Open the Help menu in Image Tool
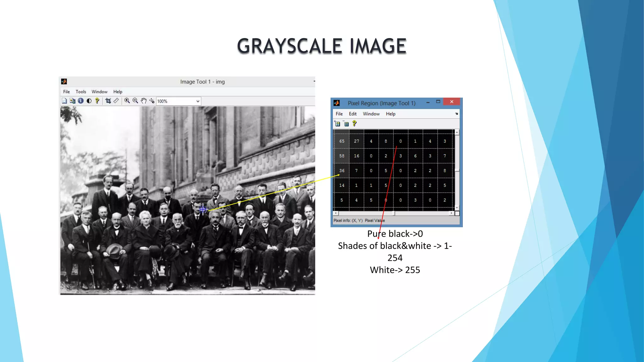The width and height of the screenshot is (644, 362). [118, 92]
